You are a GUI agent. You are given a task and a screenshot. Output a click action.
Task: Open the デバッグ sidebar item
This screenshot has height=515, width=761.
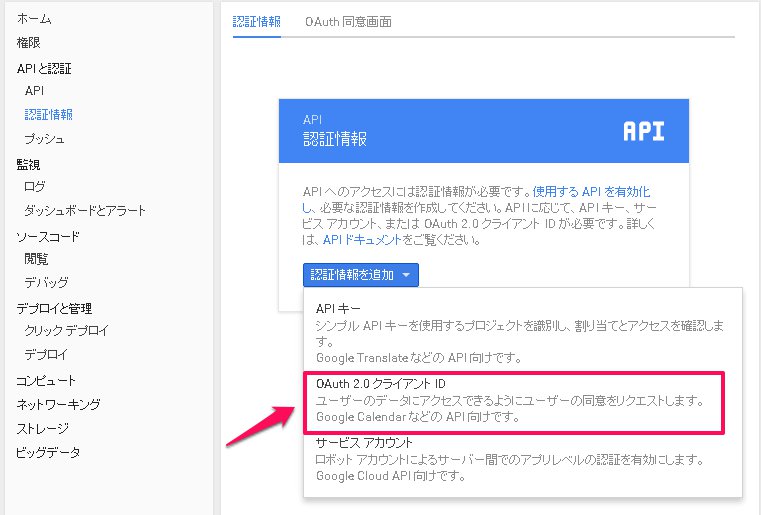coord(46,282)
